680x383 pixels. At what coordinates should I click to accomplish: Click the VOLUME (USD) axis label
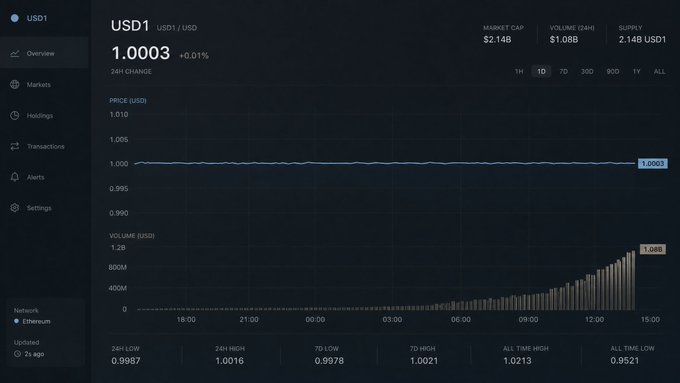coord(132,236)
